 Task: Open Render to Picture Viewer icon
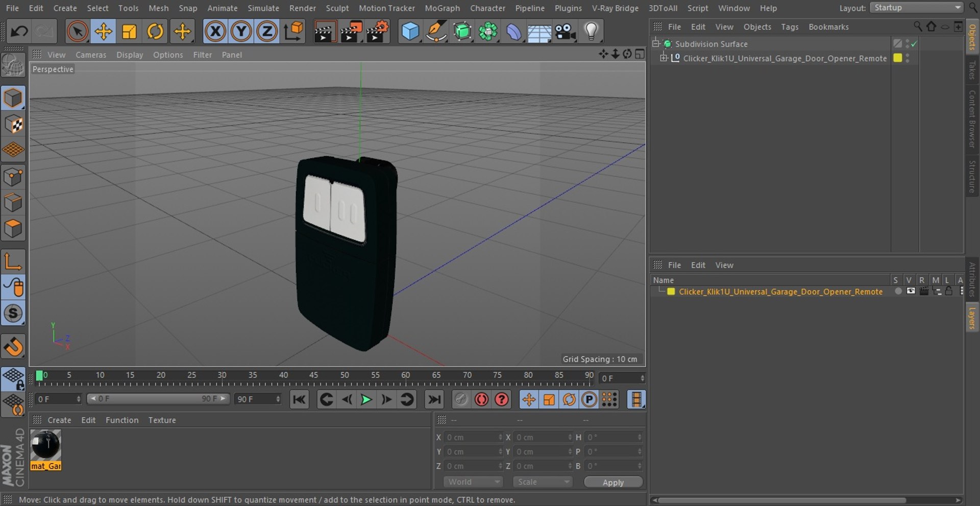pyautogui.click(x=351, y=32)
